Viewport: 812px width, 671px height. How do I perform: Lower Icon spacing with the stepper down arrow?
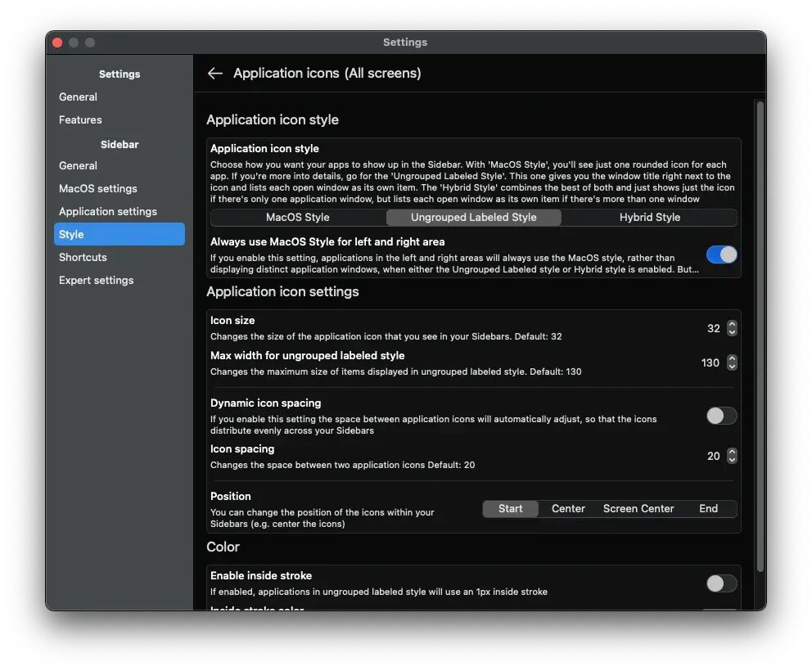[x=732, y=460]
